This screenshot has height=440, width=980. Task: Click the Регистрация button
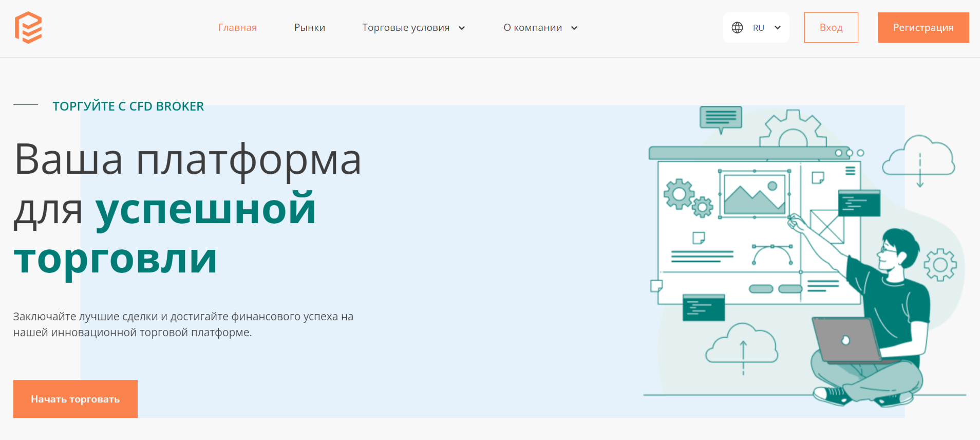pos(923,28)
